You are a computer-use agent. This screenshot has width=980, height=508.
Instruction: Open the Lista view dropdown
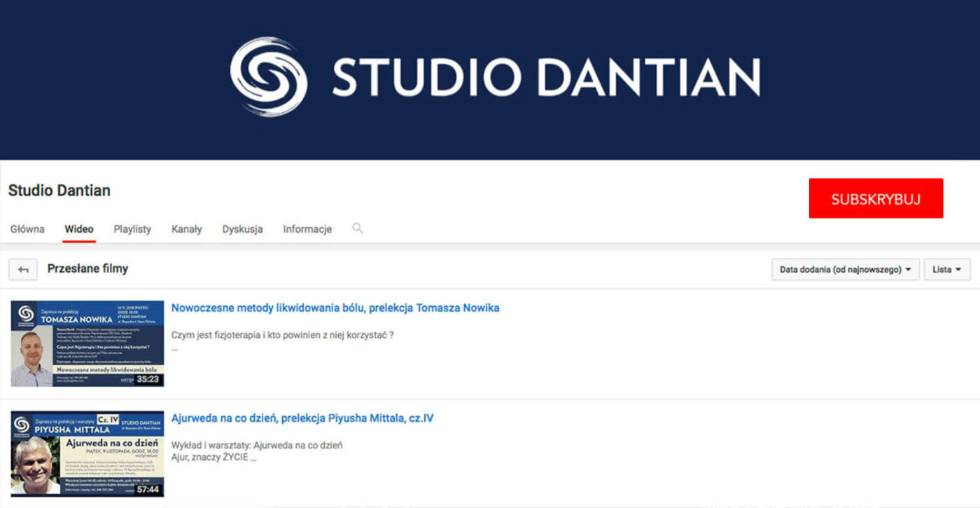[946, 269]
